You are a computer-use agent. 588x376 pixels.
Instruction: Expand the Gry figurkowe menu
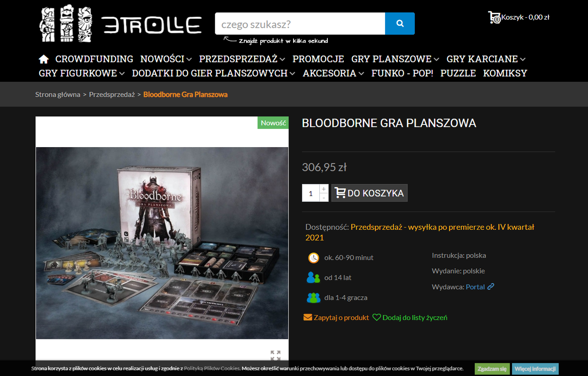[x=82, y=73]
